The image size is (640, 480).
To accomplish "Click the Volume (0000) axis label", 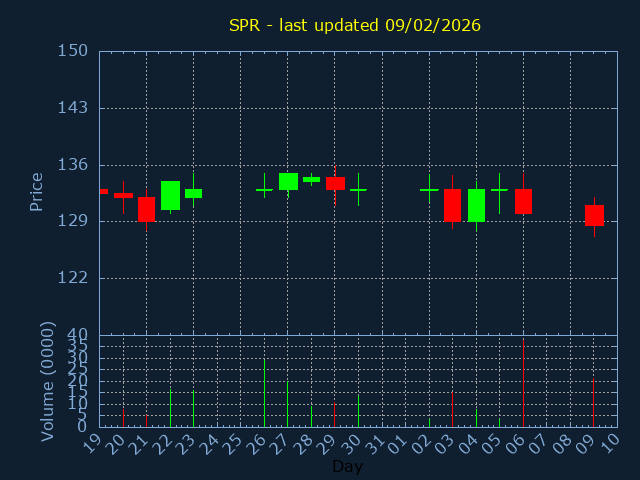I will [x=47, y=381].
